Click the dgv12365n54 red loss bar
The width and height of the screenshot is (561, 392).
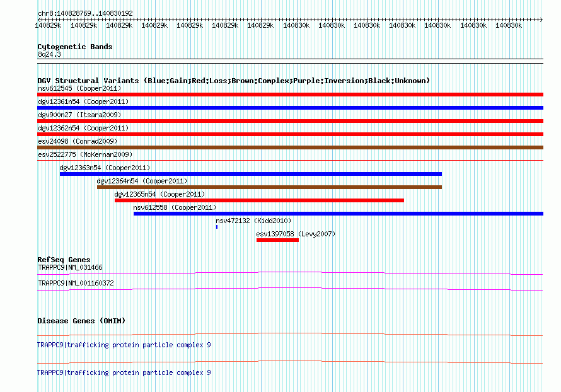coord(259,200)
